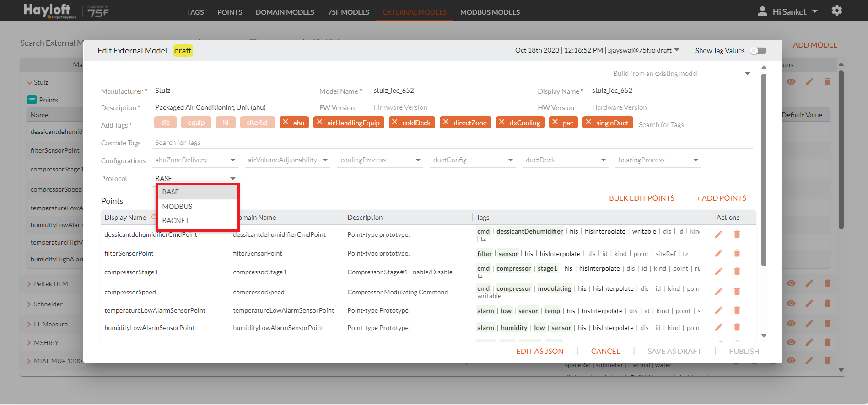
Task: Click the Cascade Tags search field
Action: [x=453, y=143]
